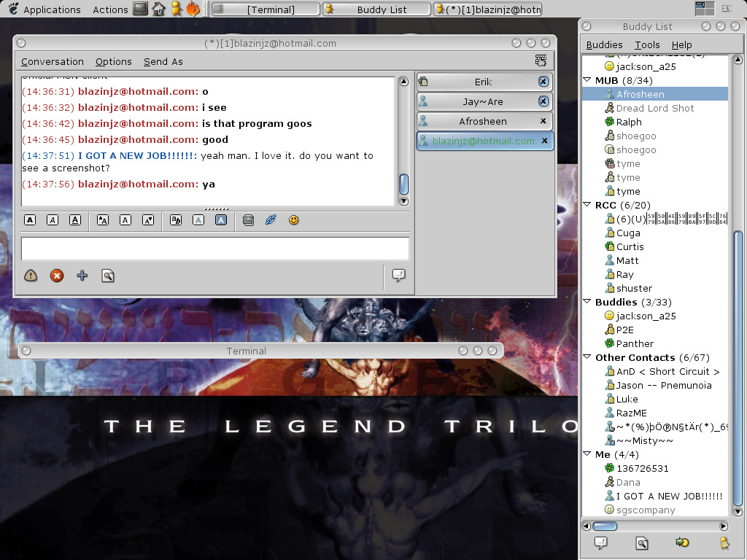Click the conversation history scroll-down arrow

point(403,201)
